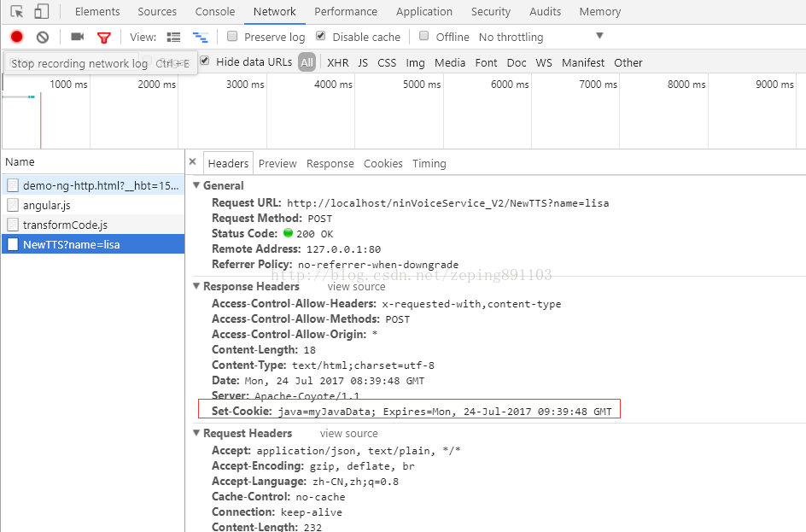806x532 pixels.
Task: Stop recording with the red record button
Action: coord(16,37)
